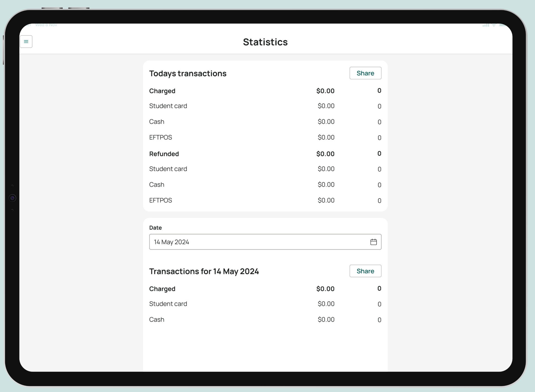Tap the Wi-Fi status icon
This screenshot has width=535, height=392.
click(x=494, y=25)
